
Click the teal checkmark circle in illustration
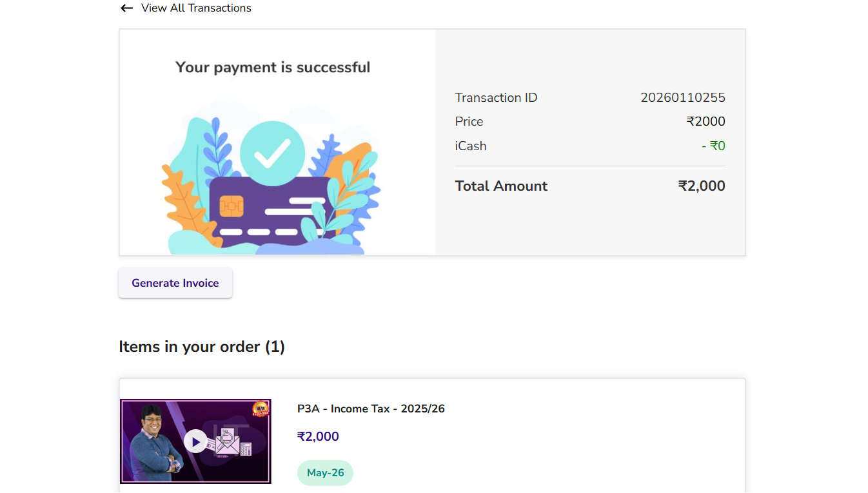272,153
